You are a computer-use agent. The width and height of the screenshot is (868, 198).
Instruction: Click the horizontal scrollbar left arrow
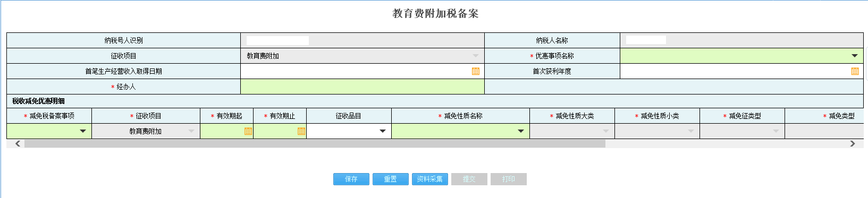[18, 143]
